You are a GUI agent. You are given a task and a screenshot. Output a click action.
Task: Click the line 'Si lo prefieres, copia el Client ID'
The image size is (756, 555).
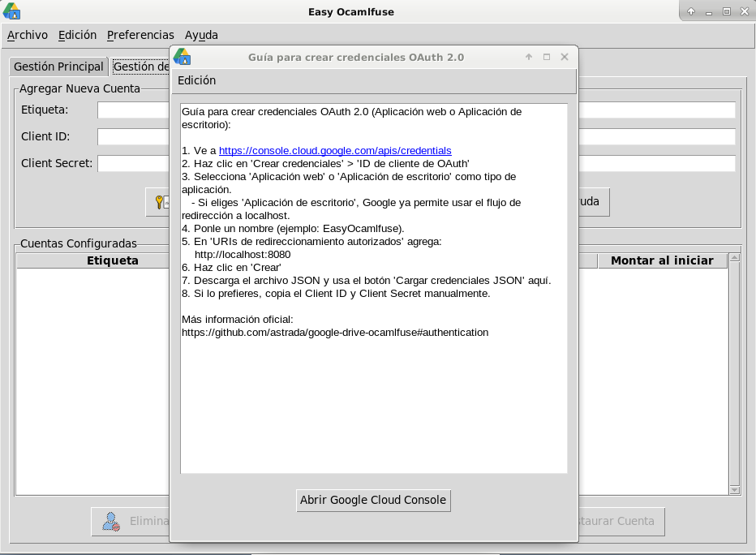coord(336,294)
